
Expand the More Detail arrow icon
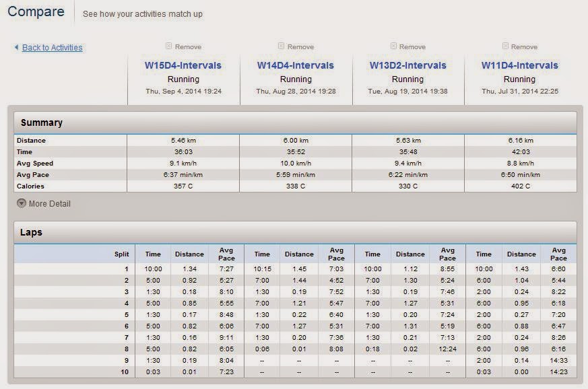tap(22, 203)
